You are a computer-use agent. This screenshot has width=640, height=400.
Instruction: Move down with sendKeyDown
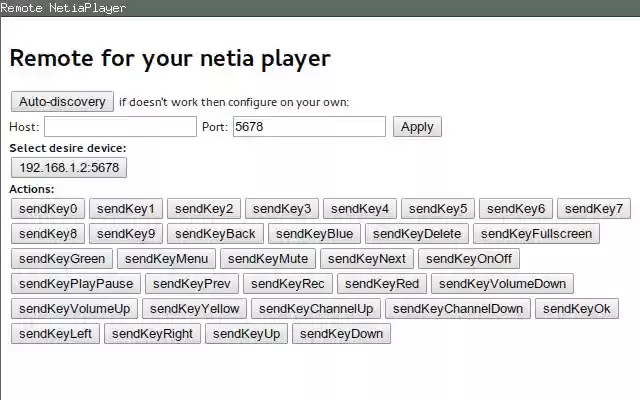tap(341, 333)
